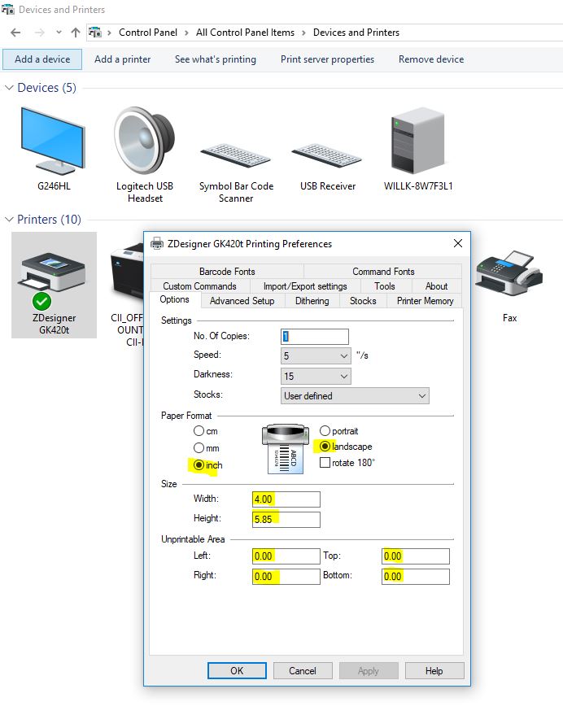Select the WILLK-8W7F3L1 computer icon
This screenshot has height=728, width=563.
tap(418, 142)
